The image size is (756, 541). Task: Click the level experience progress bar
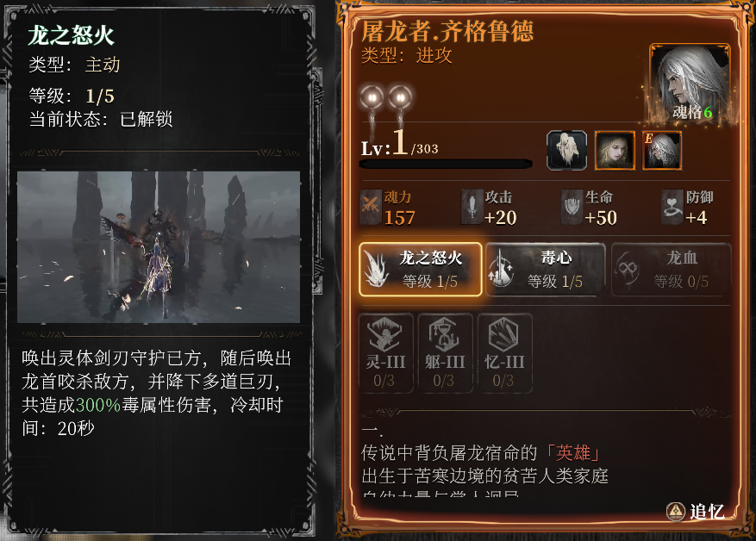click(446, 165)
